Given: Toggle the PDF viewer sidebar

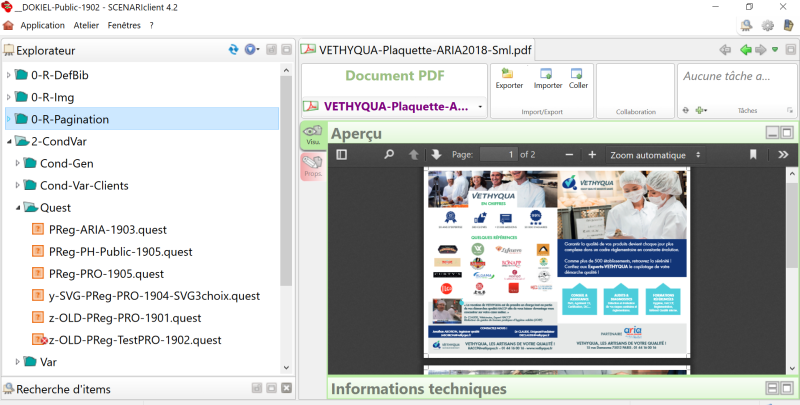Looking at the screenshot, I should click(341, 155).
